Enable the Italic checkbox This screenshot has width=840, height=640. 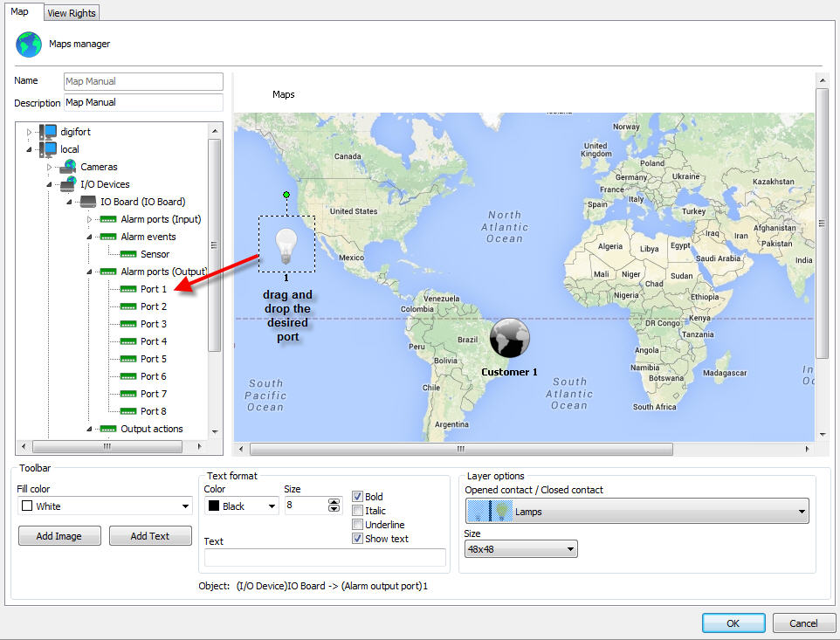[x=357, y=511]
